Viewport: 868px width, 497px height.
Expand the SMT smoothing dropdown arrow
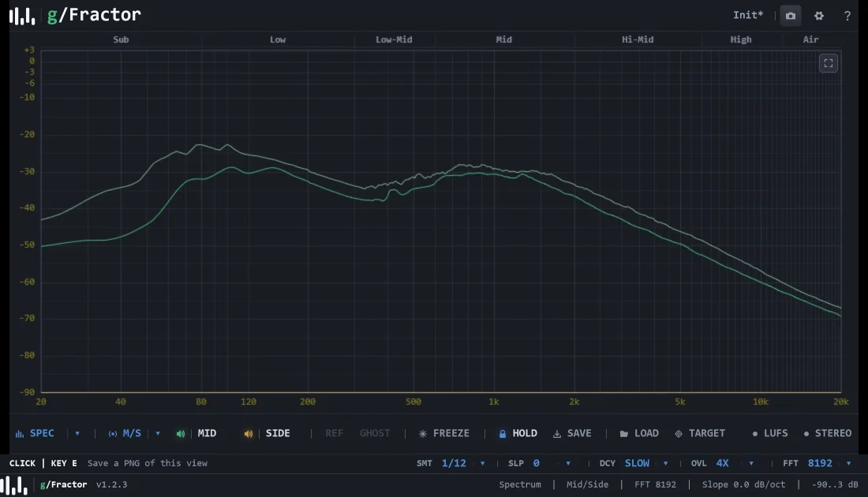[x=482, y=463]
